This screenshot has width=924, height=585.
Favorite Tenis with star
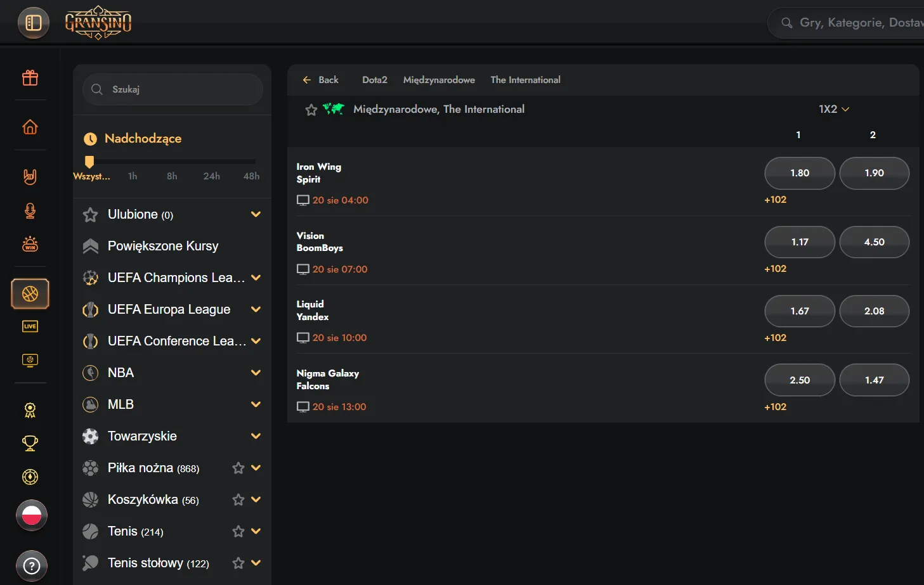pyautogui.click(x=238, y=531)
